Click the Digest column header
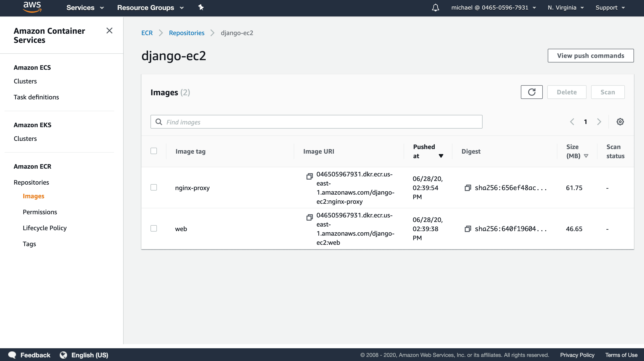The height and width of the screenshot is (361, 644). [x=471, y=151]
